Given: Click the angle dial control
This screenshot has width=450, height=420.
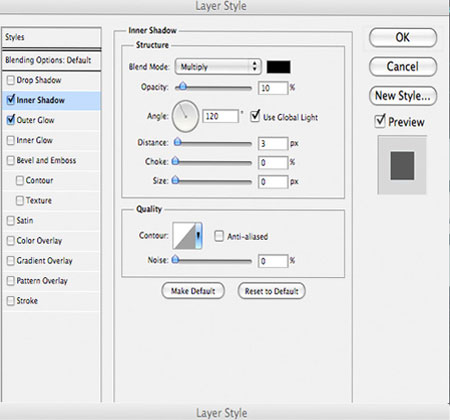Looking at the screenshot, I should [x=185, y=116].
